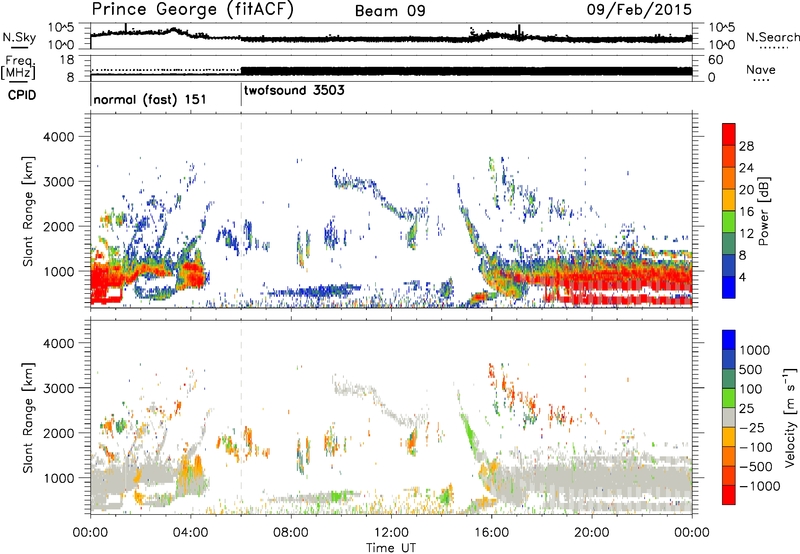The image size is (800, 554).
Task: Pick the red top segment of Power colorbar
Action: pos(729,134)
